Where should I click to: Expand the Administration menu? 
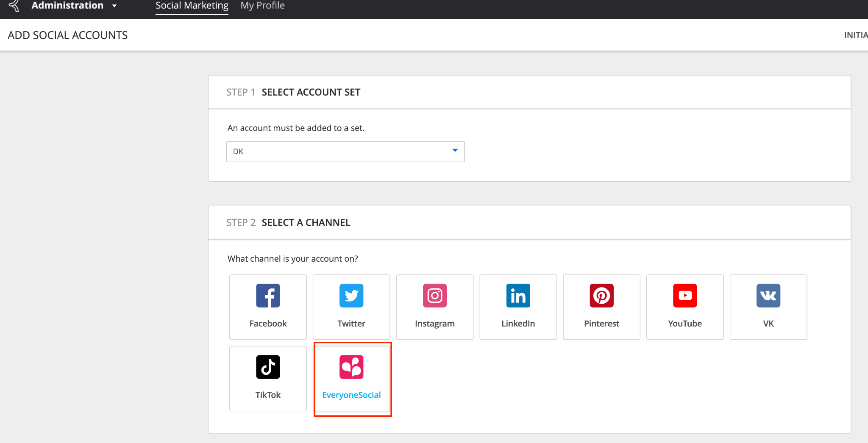[71, 6]
